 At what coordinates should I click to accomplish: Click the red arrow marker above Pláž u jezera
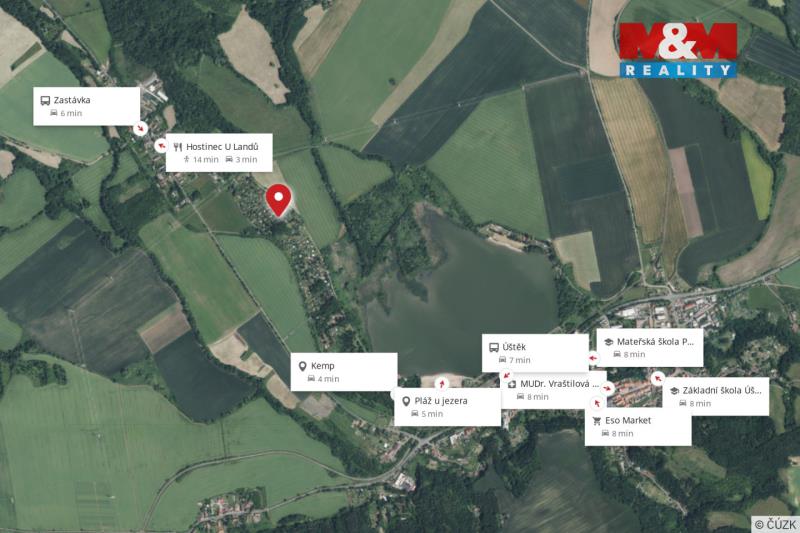(442, 383)
